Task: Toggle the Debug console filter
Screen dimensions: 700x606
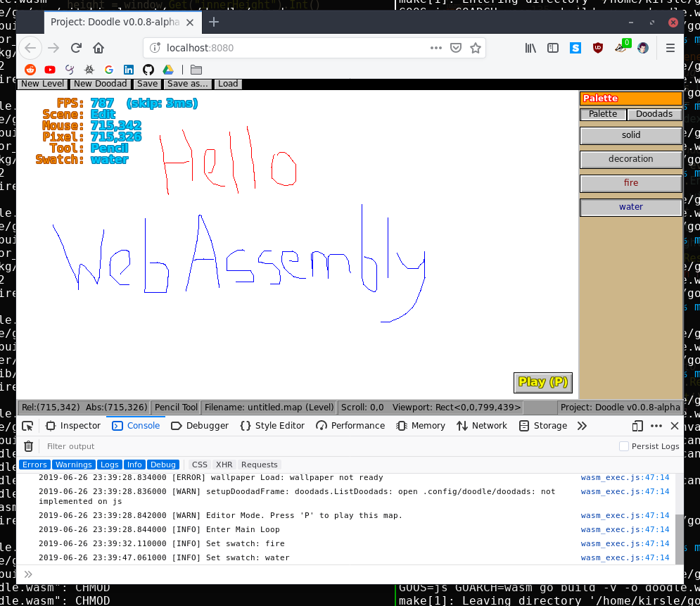Action: click(163, 465)
